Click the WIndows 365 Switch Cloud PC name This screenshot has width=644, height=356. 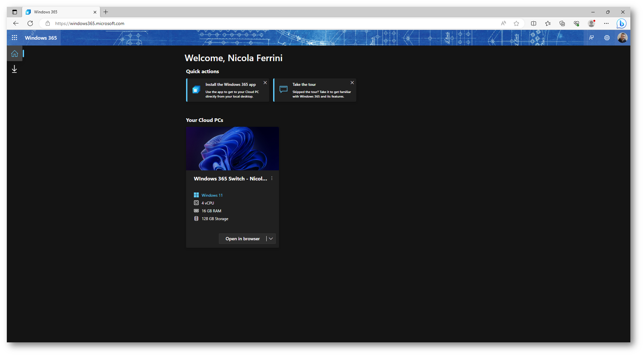click(230, 178)
